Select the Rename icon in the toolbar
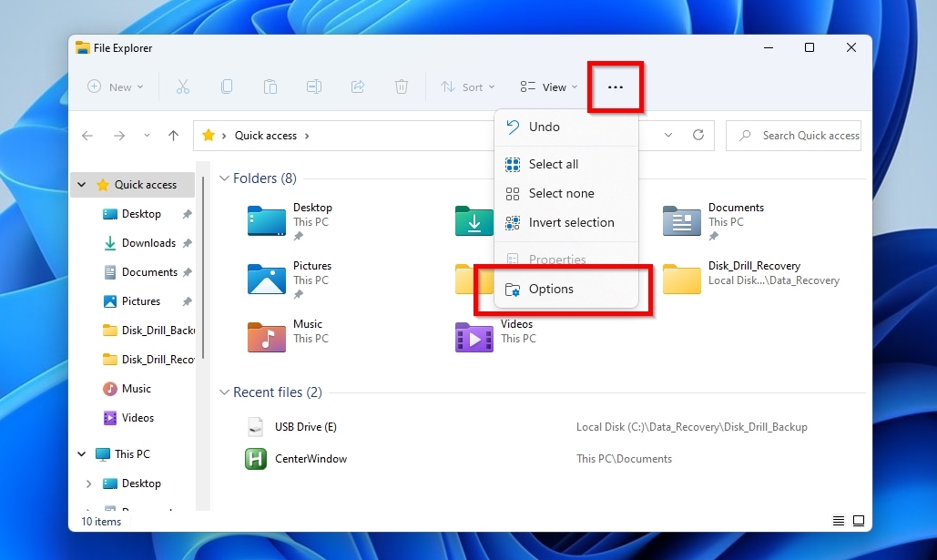 [314, 87]
